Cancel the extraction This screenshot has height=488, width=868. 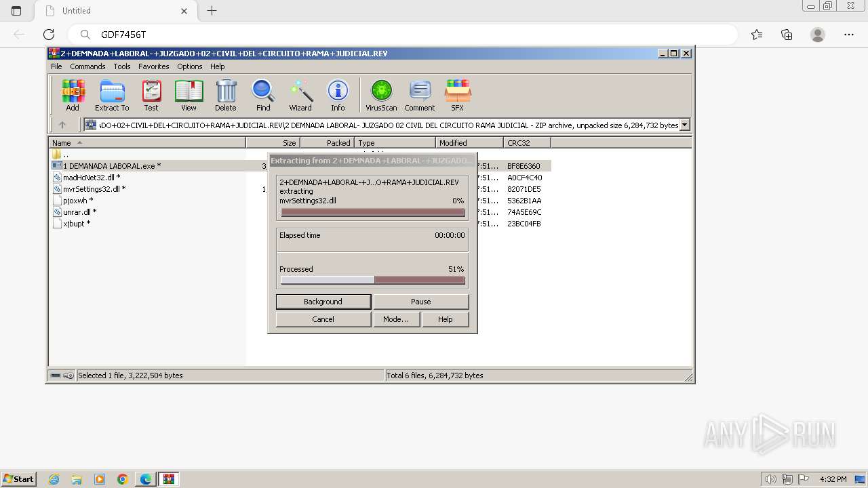[x=323, y=319]
